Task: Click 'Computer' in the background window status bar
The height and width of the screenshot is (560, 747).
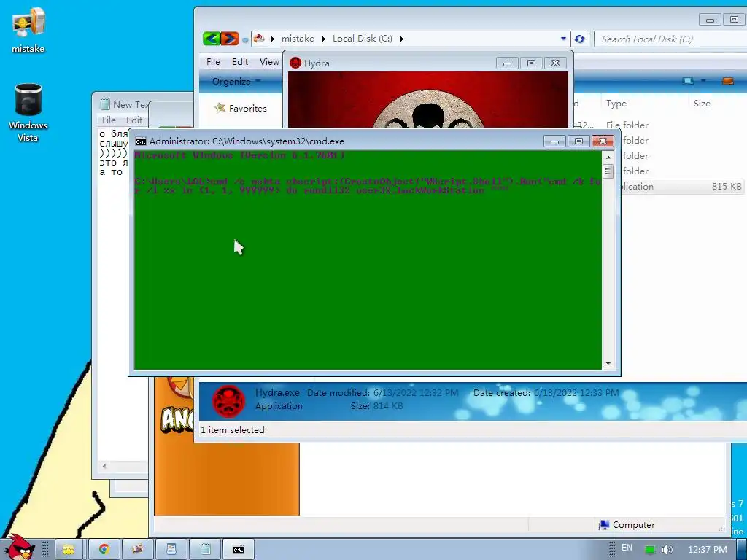Action: (x=634, y=525)
